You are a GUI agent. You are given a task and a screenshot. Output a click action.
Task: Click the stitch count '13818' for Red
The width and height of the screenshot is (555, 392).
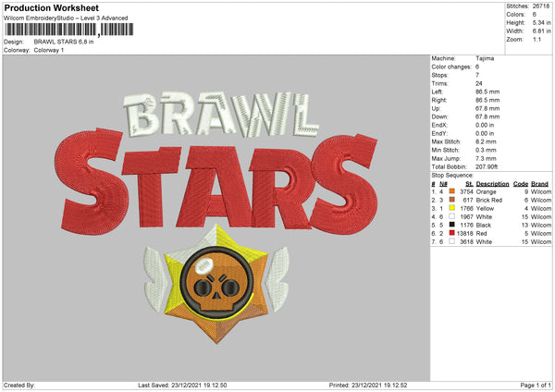point(464,234)
